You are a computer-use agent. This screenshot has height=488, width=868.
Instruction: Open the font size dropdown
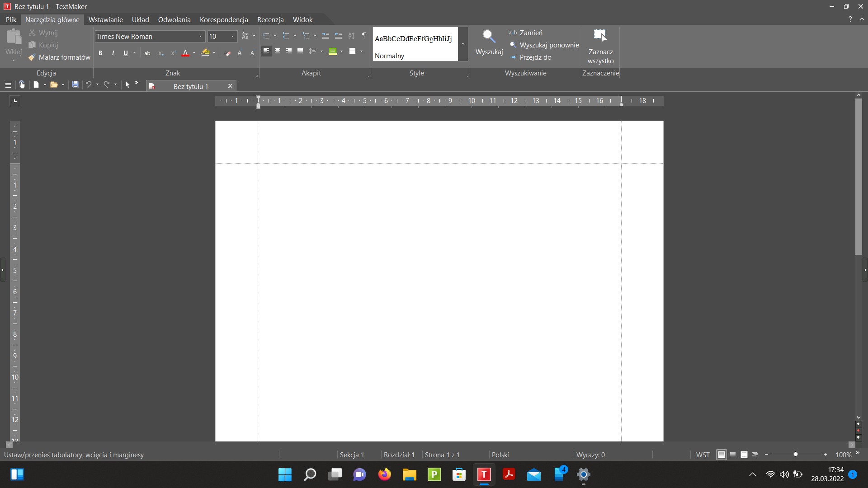[x=233, y=36]
